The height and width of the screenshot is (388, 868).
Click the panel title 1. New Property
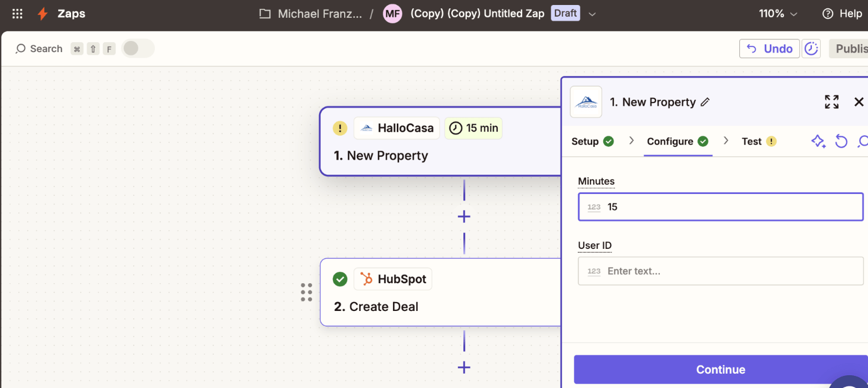pos(653,102)
